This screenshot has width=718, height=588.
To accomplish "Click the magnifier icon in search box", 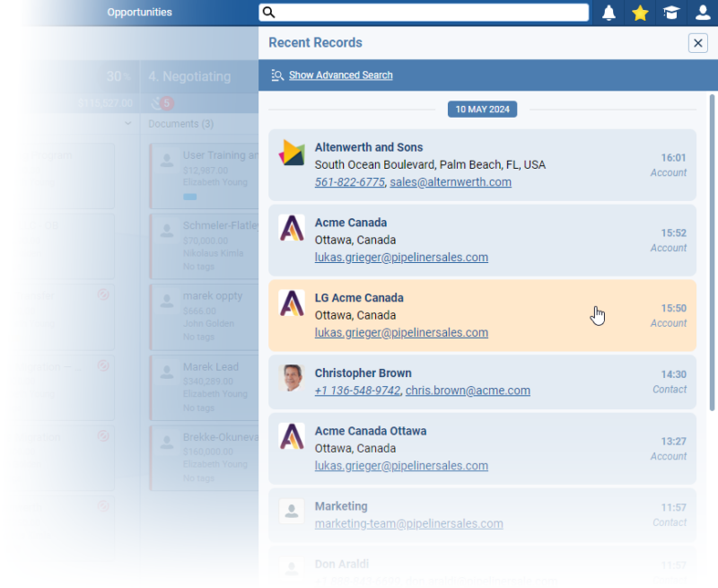I will [268, 13].
